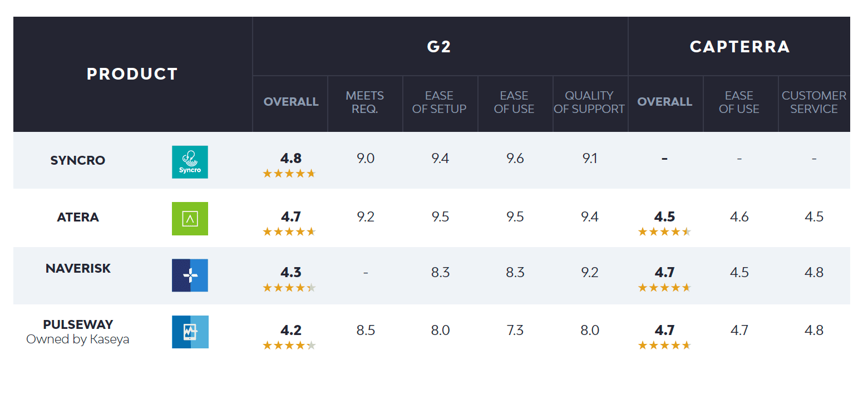Select the G2 header group
Viewport: 868px width, 394px height.
coord(439,47)
